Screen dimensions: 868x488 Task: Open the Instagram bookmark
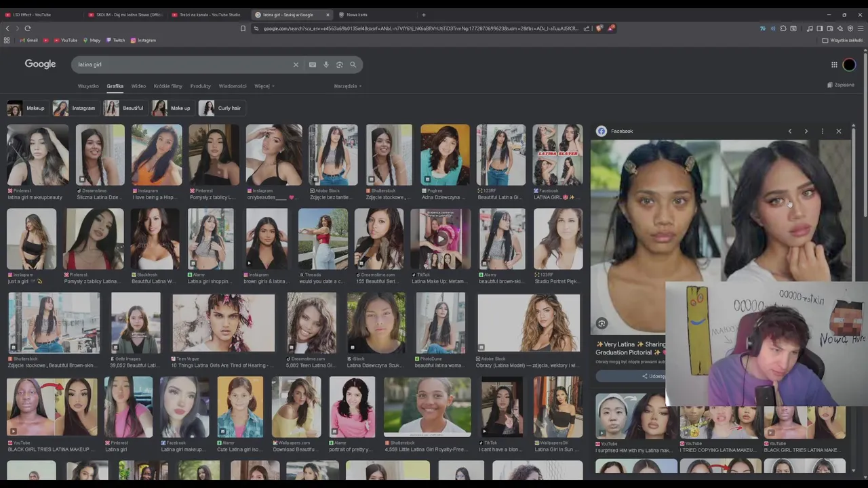click(143, 41)
